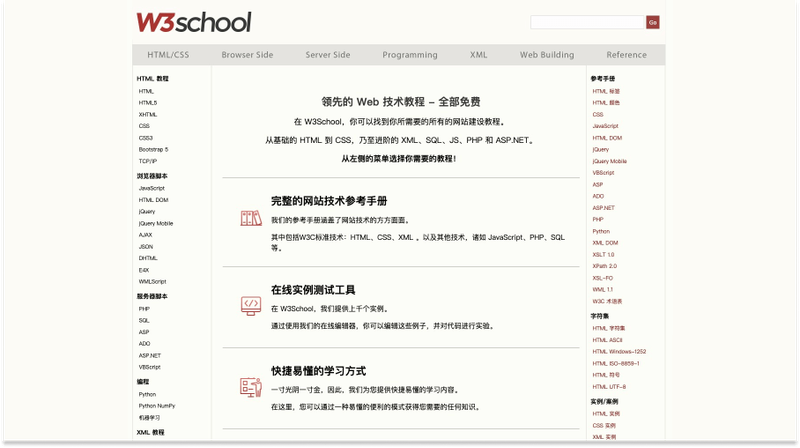Click the W3C 术语表 link

607,301
